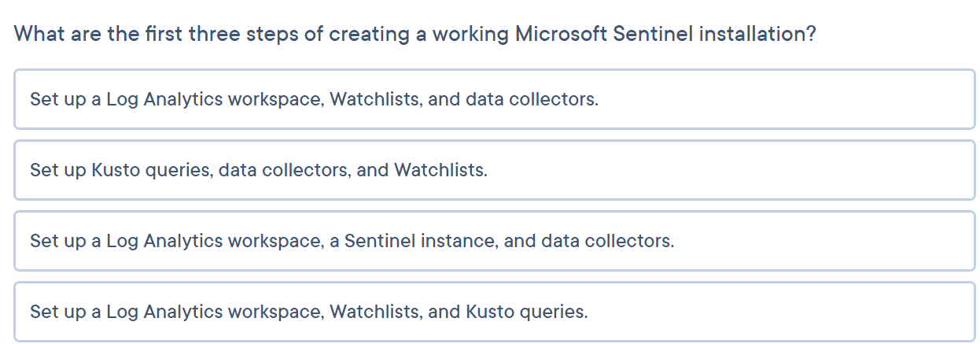This screenshot has height=344, width=980.
Task: Click the first answer option box
Action: point(495,99)
